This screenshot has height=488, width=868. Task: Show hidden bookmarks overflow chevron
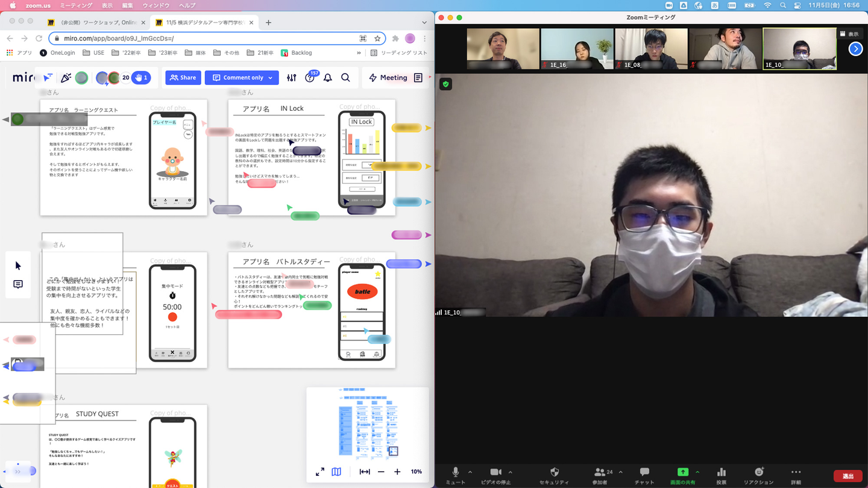(359, 53)
